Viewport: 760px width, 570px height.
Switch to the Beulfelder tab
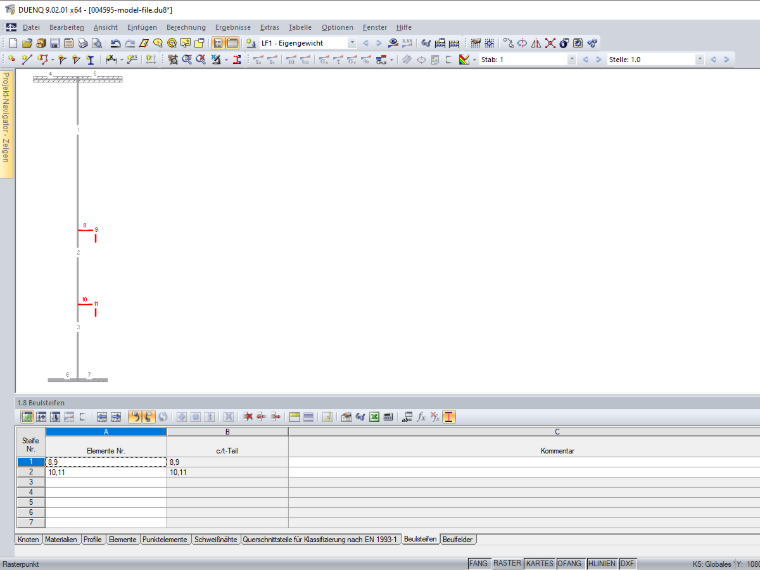[458, 539]
